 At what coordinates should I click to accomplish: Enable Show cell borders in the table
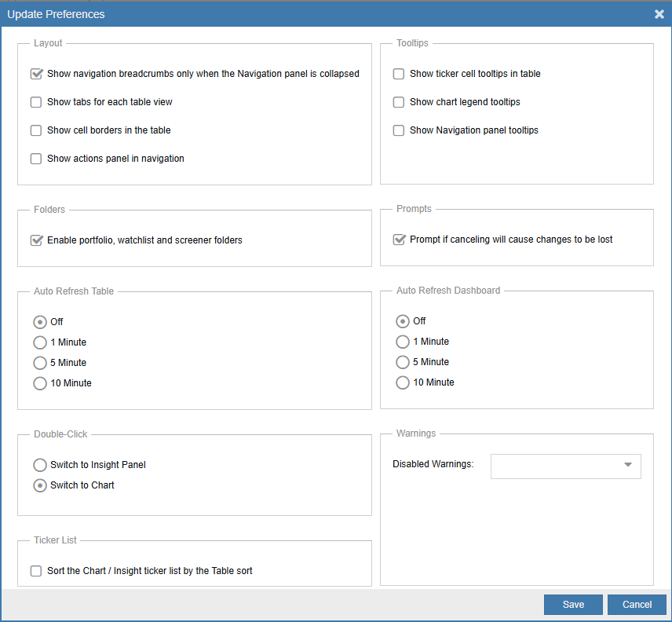(36, 130)
